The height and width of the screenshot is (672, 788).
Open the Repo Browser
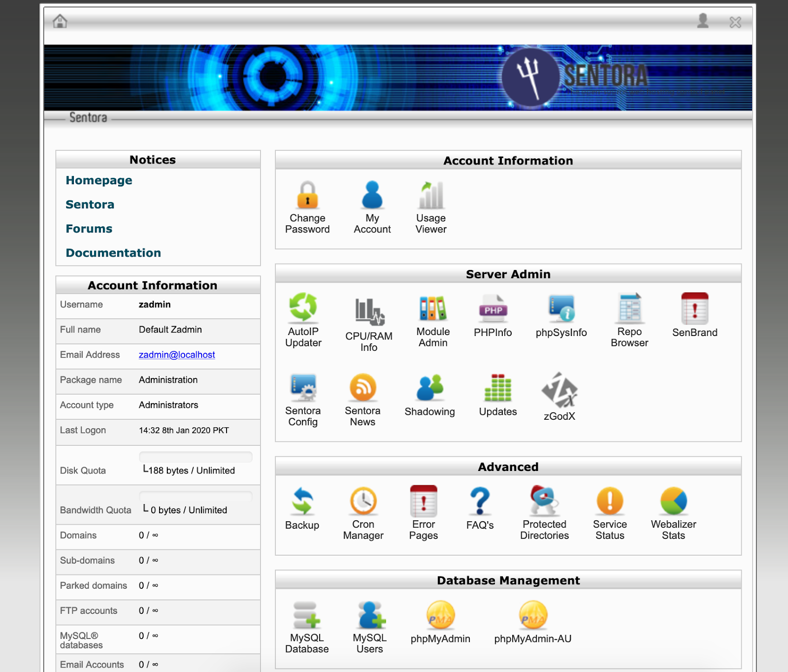[629, 321]
